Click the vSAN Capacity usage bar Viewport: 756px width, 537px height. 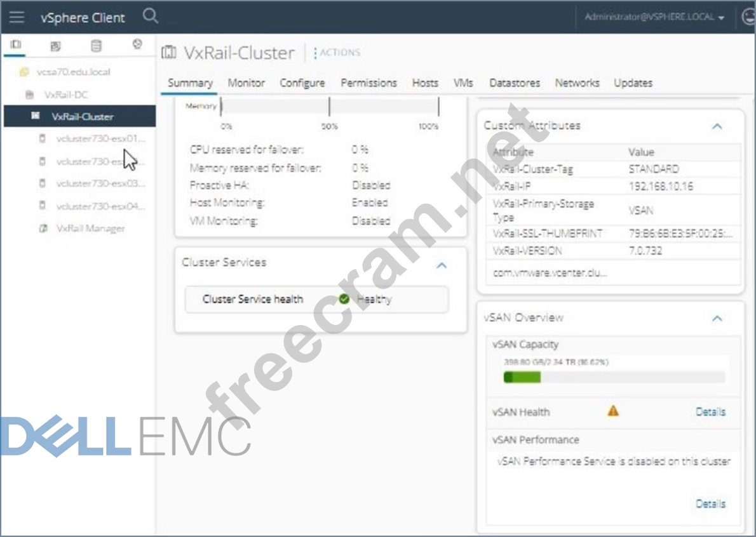pos(614,377)
